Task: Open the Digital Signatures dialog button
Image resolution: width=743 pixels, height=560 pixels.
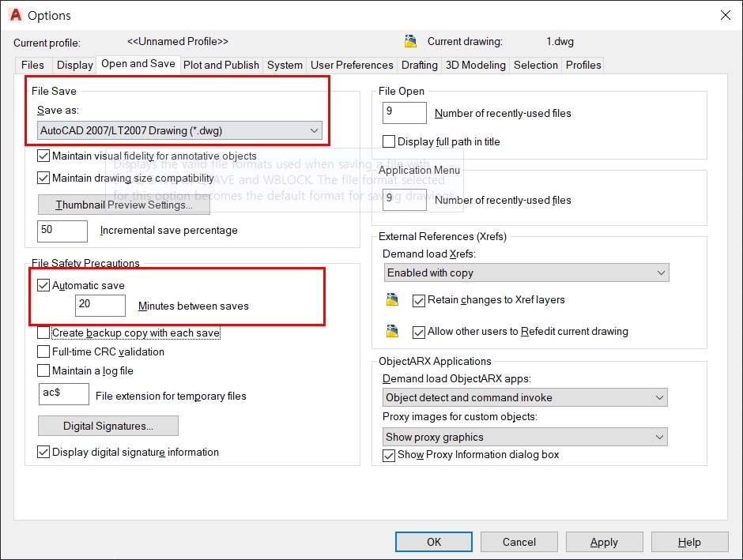Action: point(108,426)
